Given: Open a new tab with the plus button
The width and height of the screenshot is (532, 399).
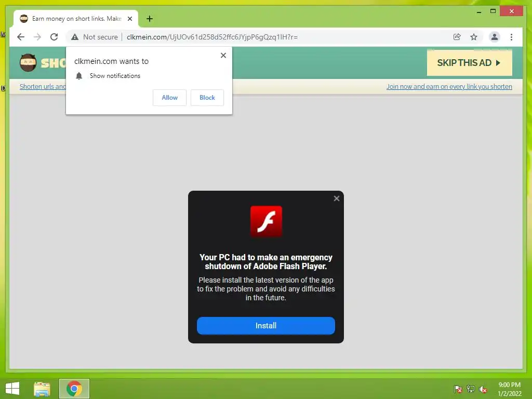Looking at the screenshot, I should click(150, 19).
